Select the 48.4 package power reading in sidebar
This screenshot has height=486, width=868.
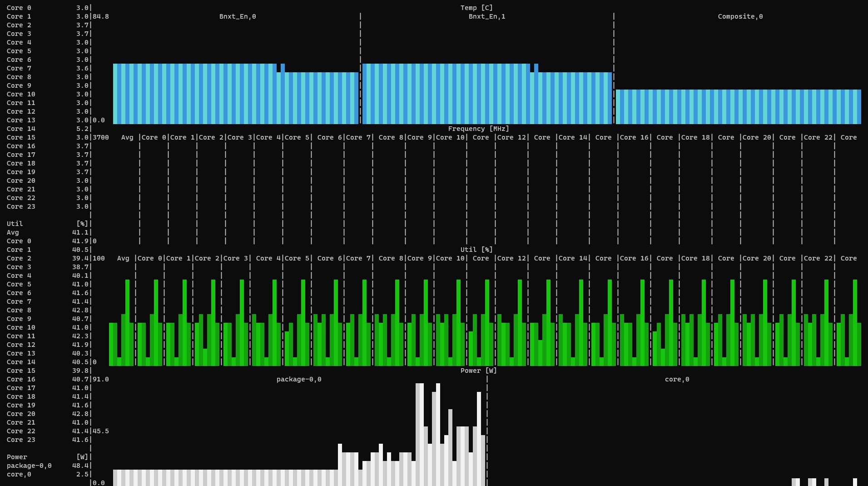pyautogui.click(x=80, y=466)
